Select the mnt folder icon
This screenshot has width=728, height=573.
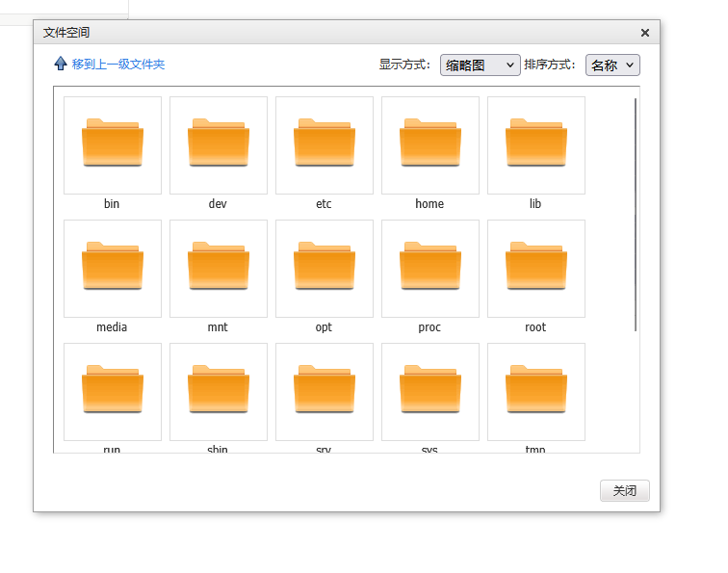219,268
